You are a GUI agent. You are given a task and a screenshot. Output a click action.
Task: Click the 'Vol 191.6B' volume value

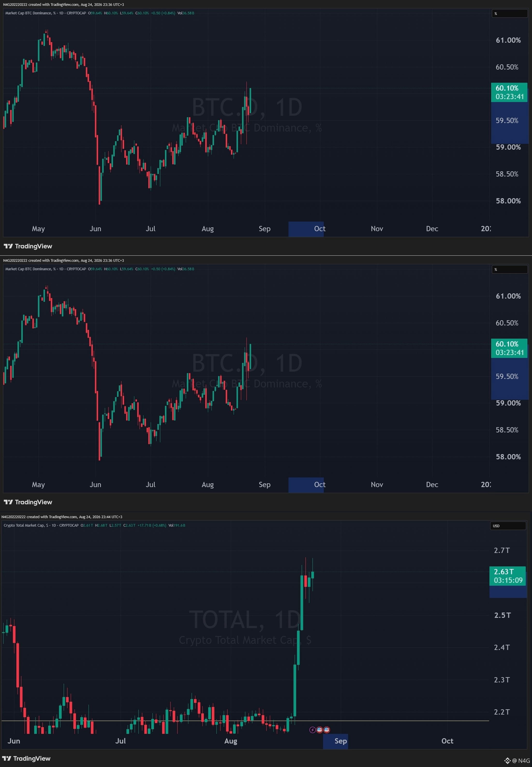177,525
